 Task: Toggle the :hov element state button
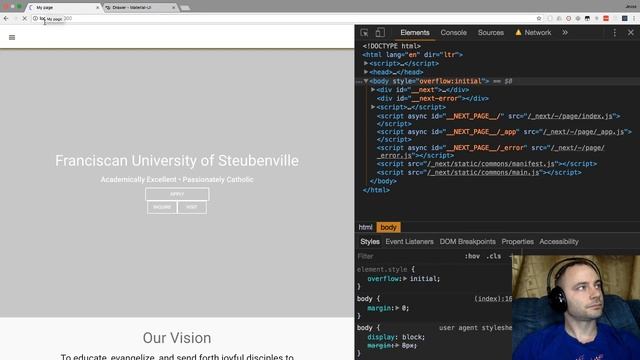point(472,256)
